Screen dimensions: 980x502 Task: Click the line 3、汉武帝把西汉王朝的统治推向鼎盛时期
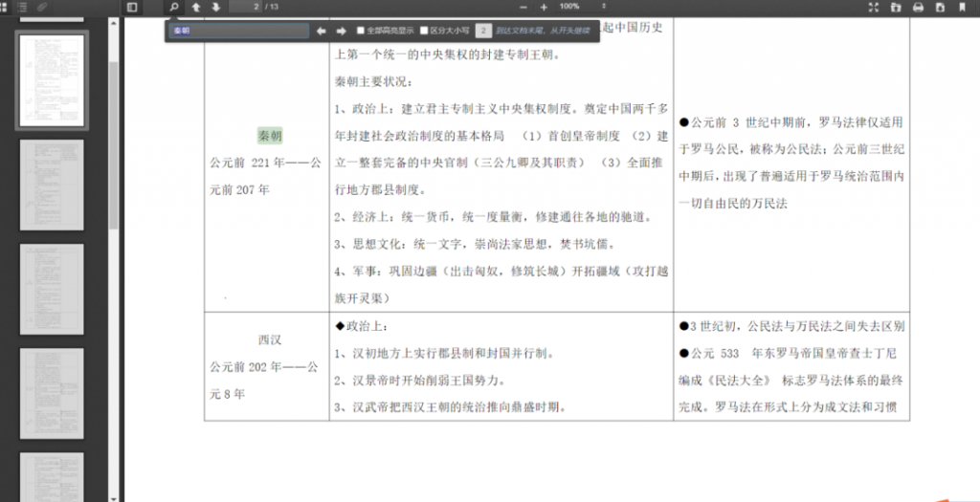[450, 407]
